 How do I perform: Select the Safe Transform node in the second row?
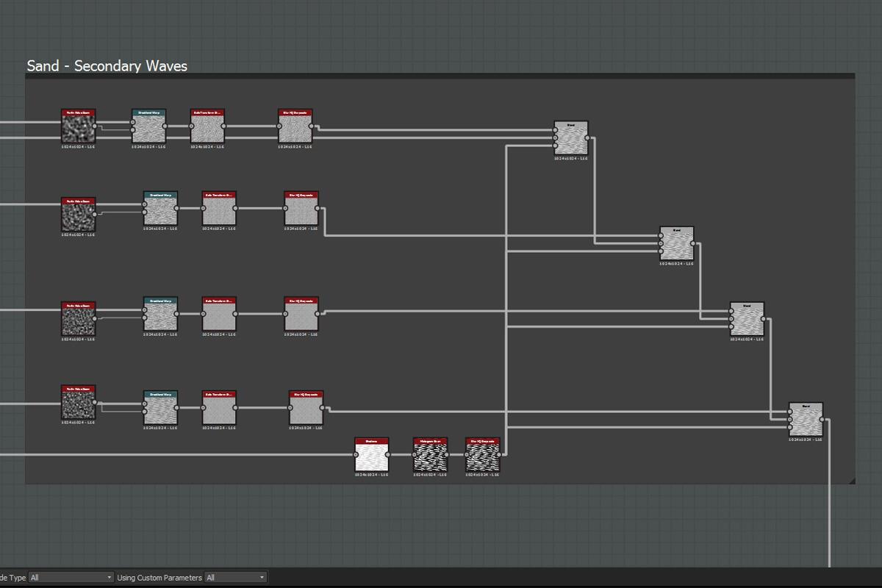[219, 209]
